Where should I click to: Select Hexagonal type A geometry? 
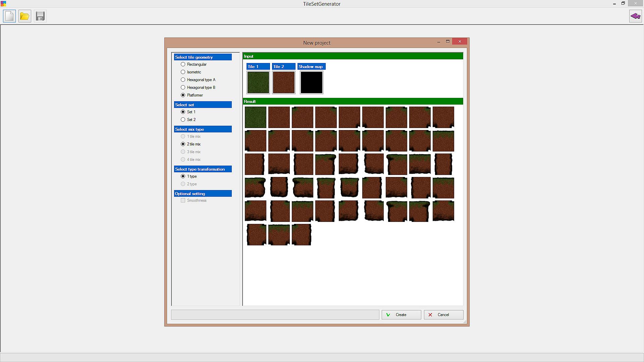point(183,80)
